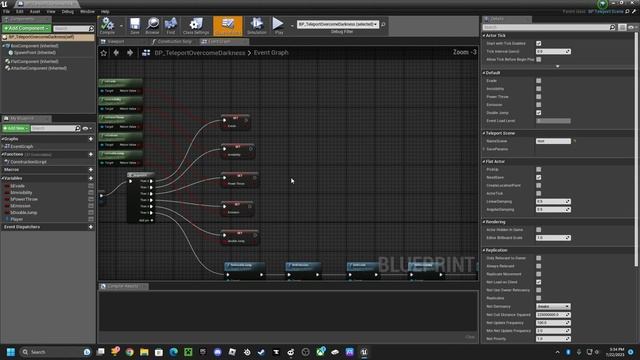Open Details view options eye icon

pyautogui.click(x=632, y=27)
